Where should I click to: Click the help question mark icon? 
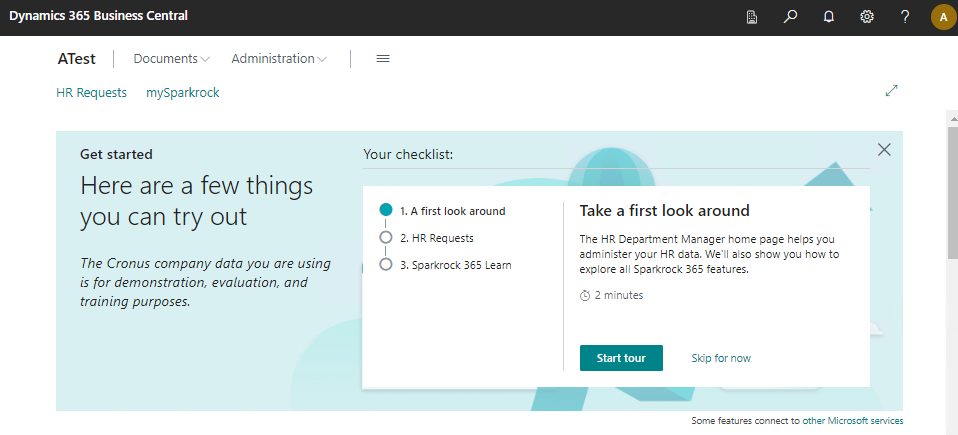click(905, 17)
